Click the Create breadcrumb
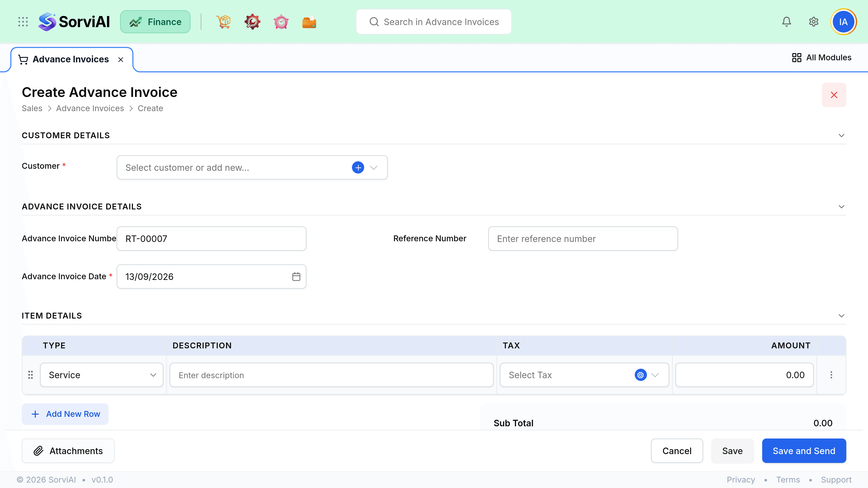 [150, 108]
